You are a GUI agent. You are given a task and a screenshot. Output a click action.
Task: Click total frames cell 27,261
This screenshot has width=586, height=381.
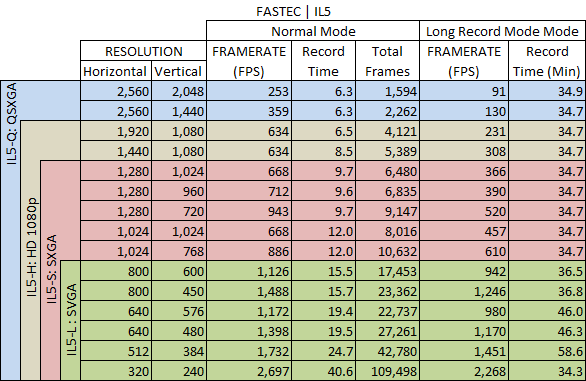pyautogui.click(x=387, y=331)
